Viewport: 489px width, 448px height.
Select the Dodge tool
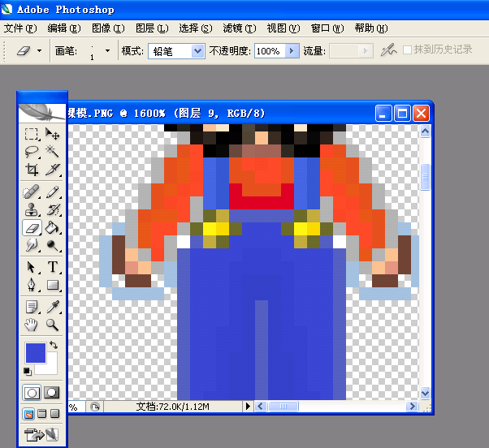[x=52, y=245]
